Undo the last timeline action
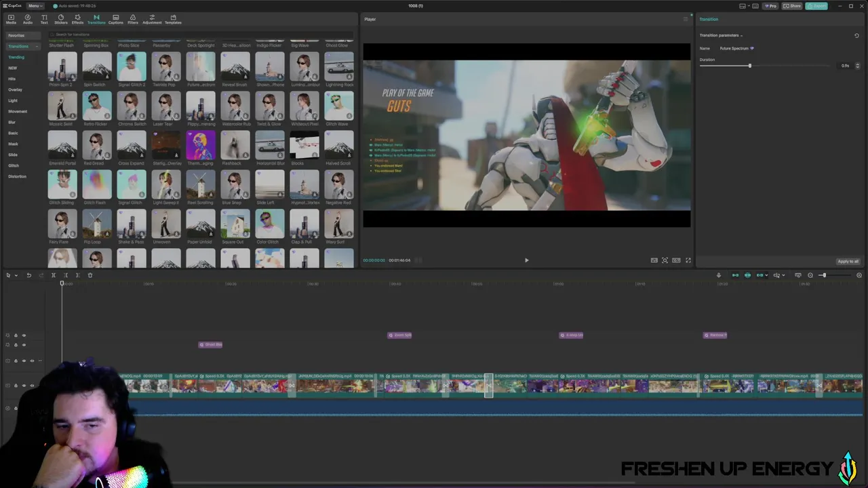 (28, 275)
